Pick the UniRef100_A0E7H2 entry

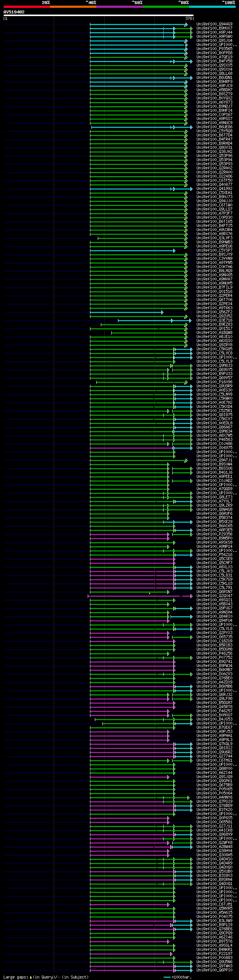pyautogui.click(x=214, y=402)
